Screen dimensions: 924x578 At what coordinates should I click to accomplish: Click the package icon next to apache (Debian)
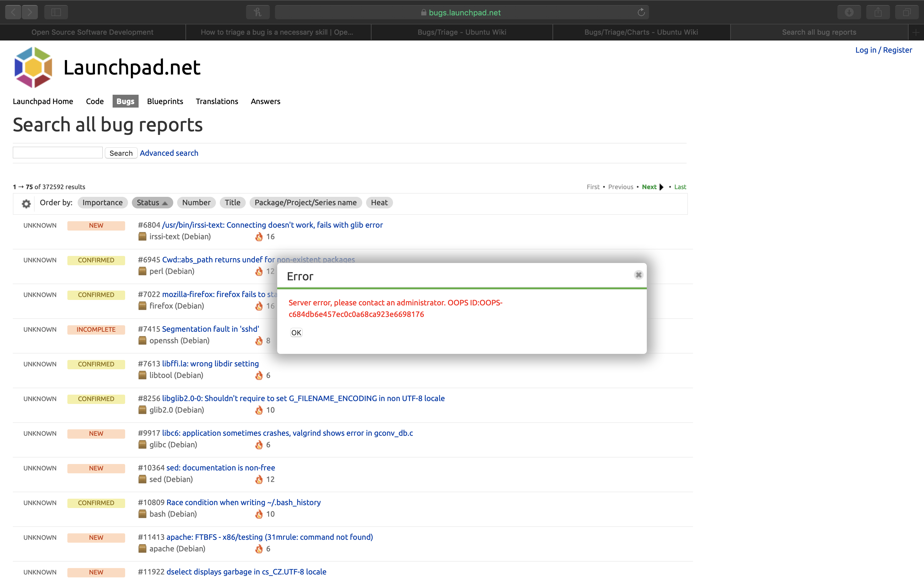tap(142, 549)
